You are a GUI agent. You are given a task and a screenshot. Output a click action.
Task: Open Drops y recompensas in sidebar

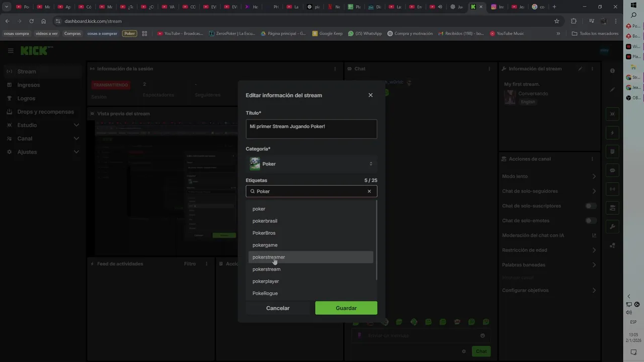(x=43, y=112)
